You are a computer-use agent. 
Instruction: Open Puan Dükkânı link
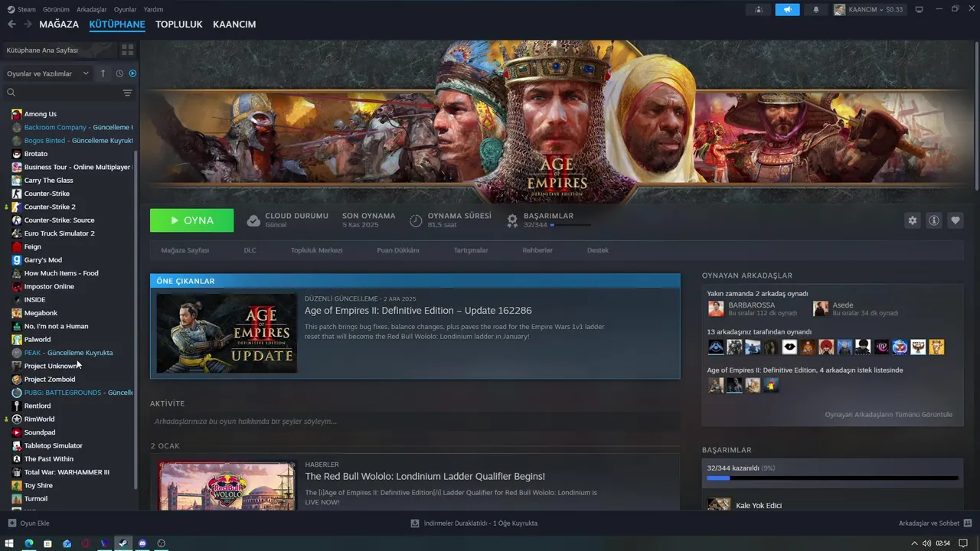397,250
